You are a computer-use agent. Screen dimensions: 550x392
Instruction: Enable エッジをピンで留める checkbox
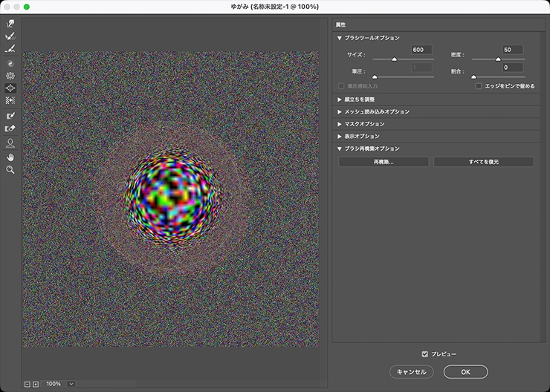click(x=479, y=86)
